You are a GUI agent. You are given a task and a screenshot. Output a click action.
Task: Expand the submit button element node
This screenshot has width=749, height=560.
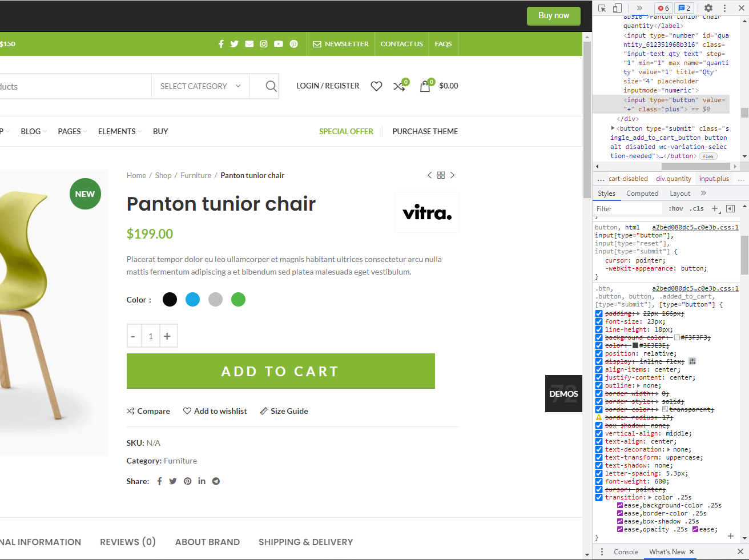click(x=613, y=128)
